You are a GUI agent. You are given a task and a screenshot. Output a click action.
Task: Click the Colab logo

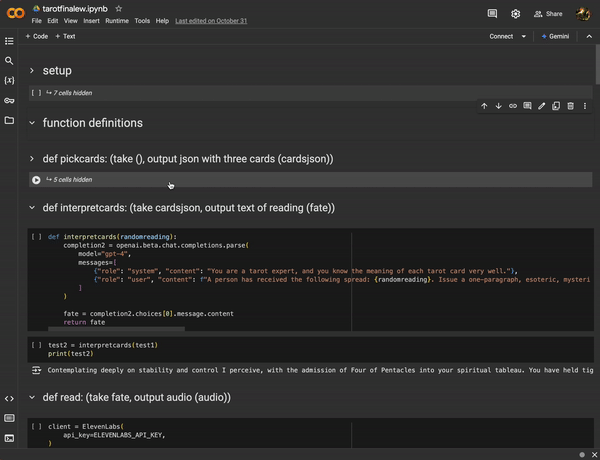[x=16, y=13]
